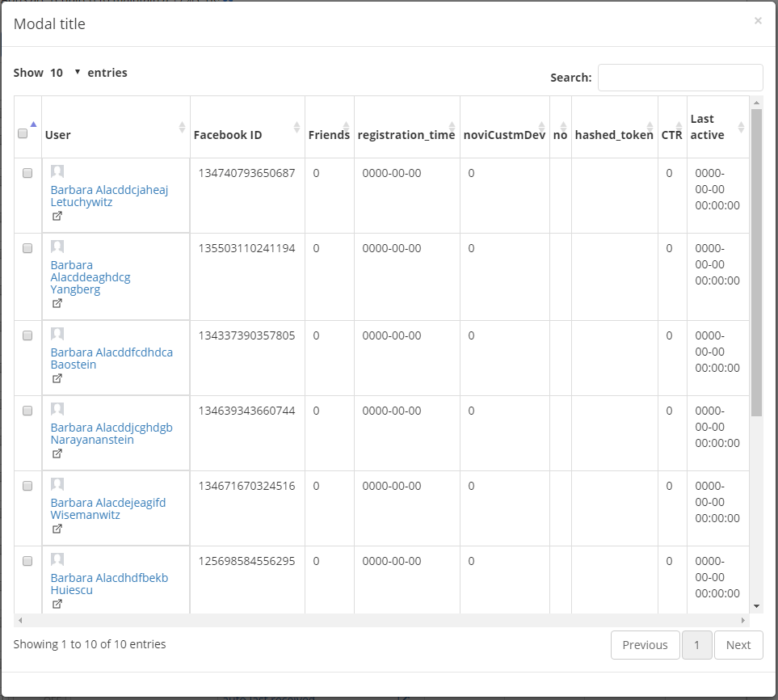
Task: Click the external-link icon below Barbara Alacddfcdhdca Baostein
Action: (x=57, y=378)
